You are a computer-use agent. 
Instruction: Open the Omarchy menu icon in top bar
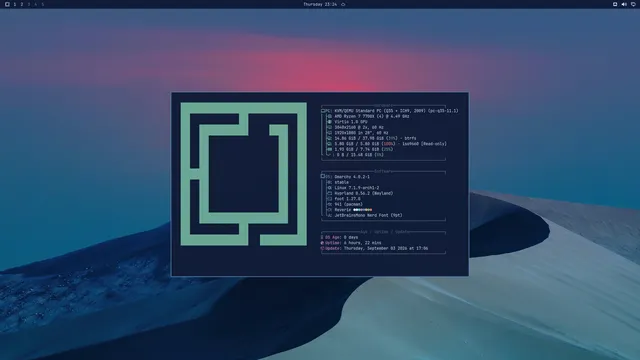[7, 4]
